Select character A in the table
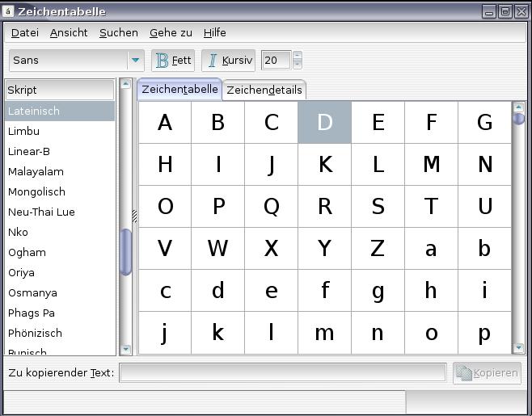The image size is (532, 416). click(x=165, y=123)
